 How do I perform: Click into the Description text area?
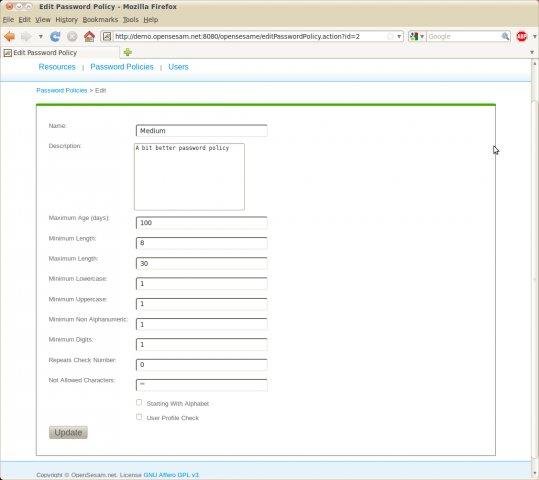click(189, 177)
